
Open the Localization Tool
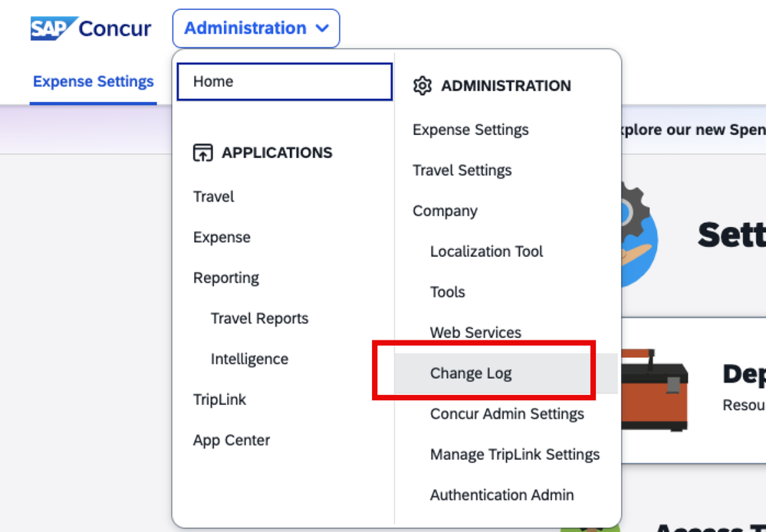click(486, 251)
